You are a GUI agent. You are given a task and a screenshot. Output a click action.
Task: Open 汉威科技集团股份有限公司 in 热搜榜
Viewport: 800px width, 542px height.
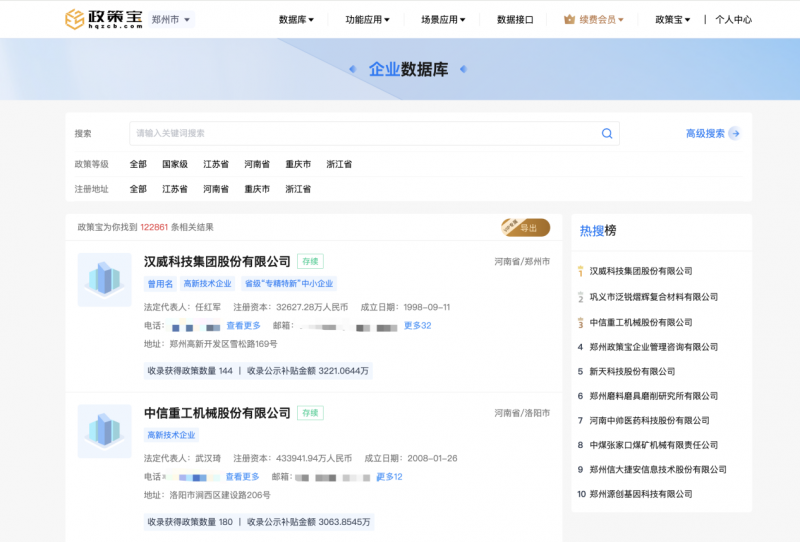[x=641, y=271]
